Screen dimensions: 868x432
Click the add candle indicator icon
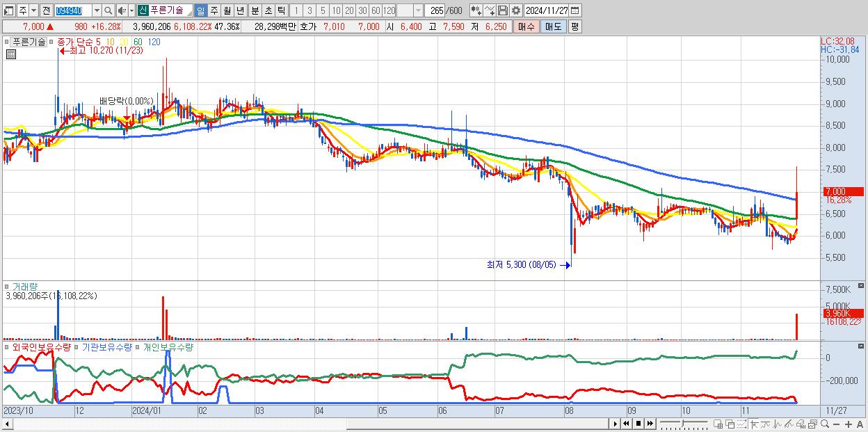[x=476, y=10]
